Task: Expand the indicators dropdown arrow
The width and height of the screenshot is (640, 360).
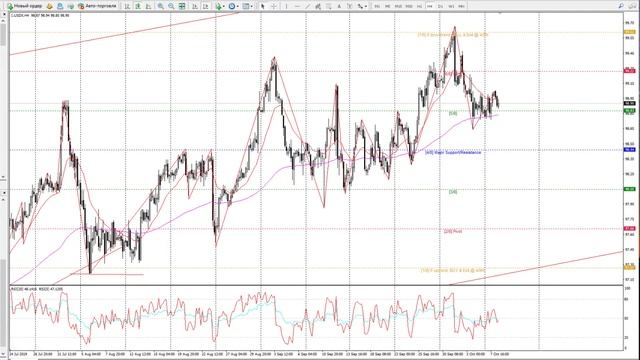Action: (x=224, y=6)
